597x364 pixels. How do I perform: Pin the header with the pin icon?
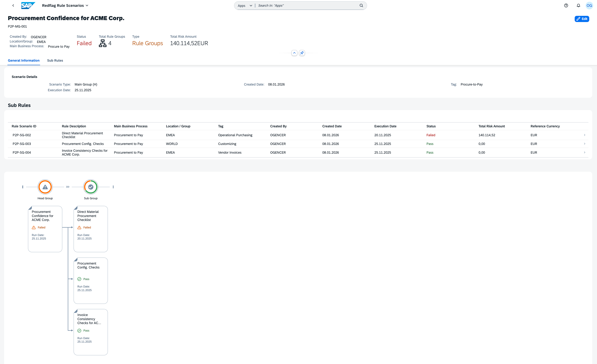(x=302, y=53)
